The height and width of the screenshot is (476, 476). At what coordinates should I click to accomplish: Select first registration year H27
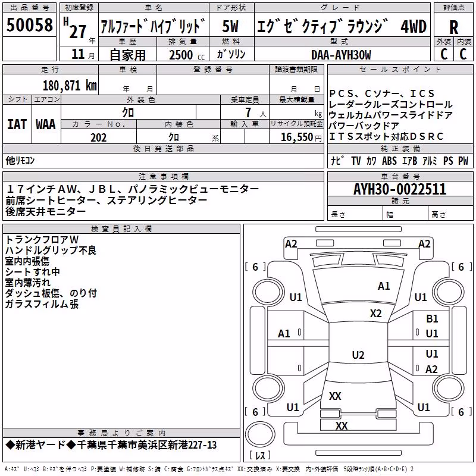click(x=75, y=28)
